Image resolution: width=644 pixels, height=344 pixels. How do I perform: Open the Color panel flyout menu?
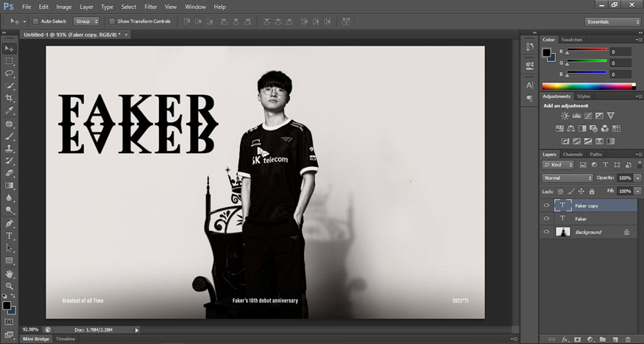click(x=638, y=40)
